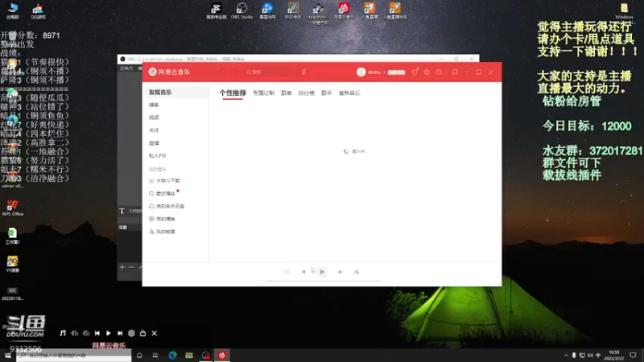The height and width of the screenshot is (362, 644).
Task: Close the desktop lyrics bar with X
Action: 155,333
